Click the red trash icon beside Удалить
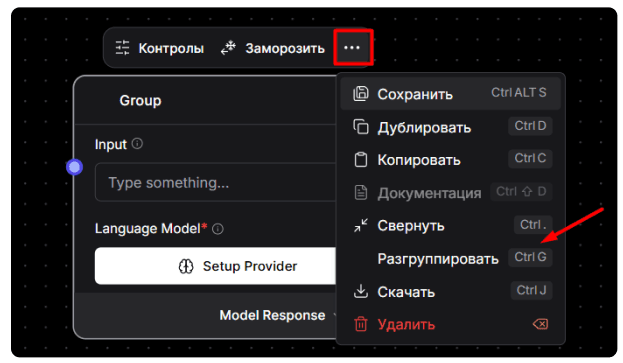The image size is (623, 363). pyautogui.click(x=361, y=324)
